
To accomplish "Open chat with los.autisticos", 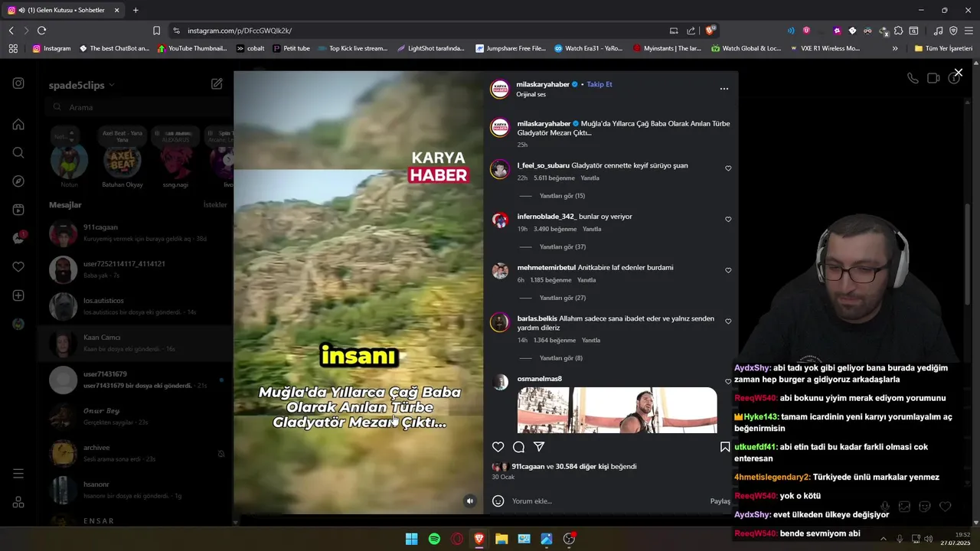I will coord(134,306).
